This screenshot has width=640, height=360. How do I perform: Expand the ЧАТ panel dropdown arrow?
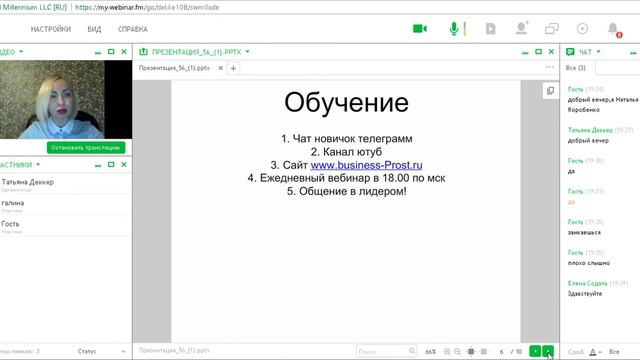tap(598, 52)
